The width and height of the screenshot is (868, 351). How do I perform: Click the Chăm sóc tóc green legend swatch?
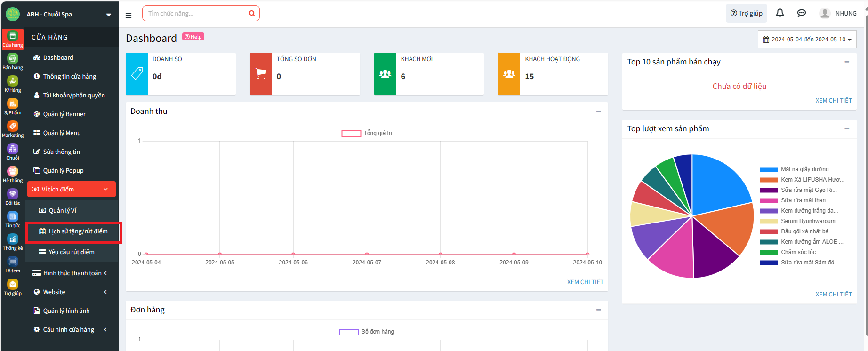coord(769,253)
